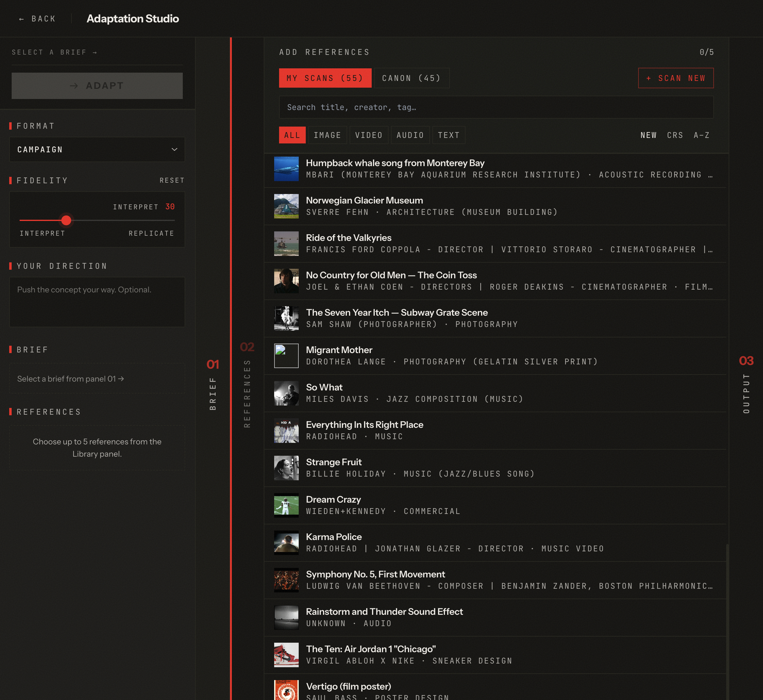Select the Ride of the Valkyries thumbnail

pyautogui.click(x=286, y=244)
